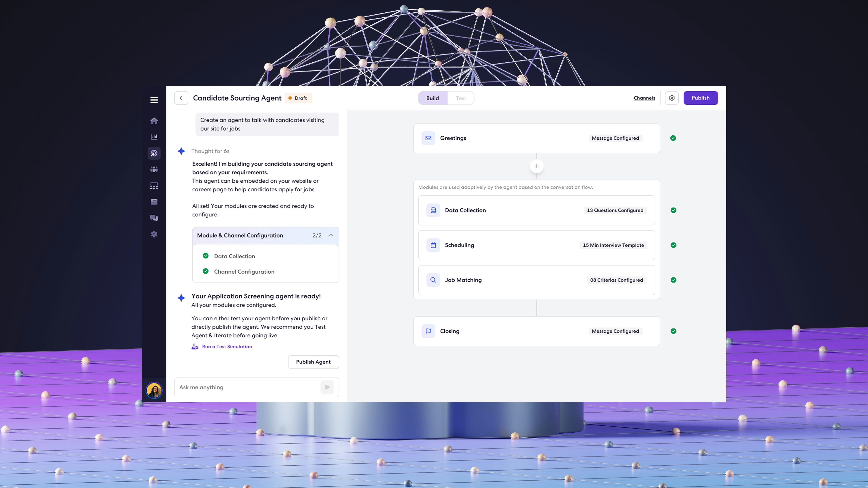
Task: Collapse Module & Channel Configuration panel
Action: 330,235
